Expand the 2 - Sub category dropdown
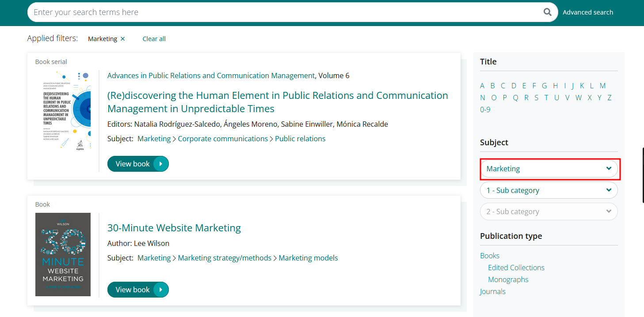Viewport: 644px width, 317px height. click(x=549, y=211)
